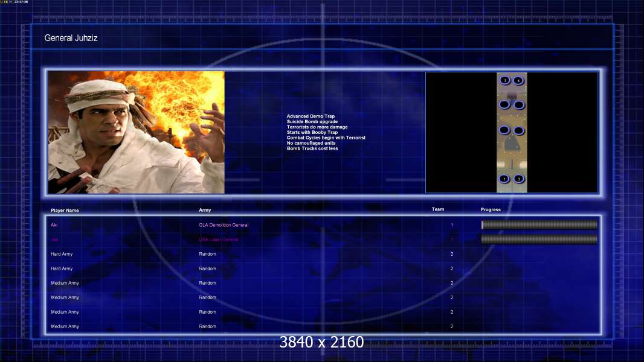Click the Progress column header
The image size is (644, 362).
pyautogui.click(x=491, y=210)
